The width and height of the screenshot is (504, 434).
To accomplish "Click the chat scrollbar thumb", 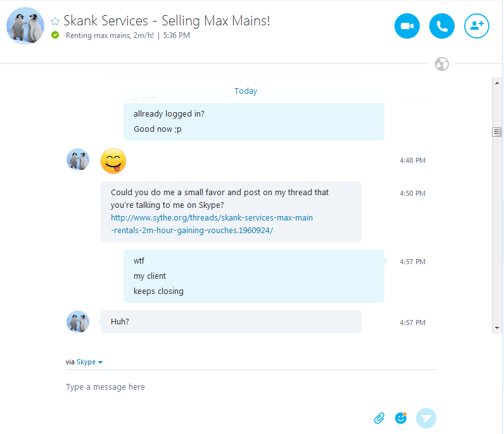I will pyautogui.click(x=497, y=132).
